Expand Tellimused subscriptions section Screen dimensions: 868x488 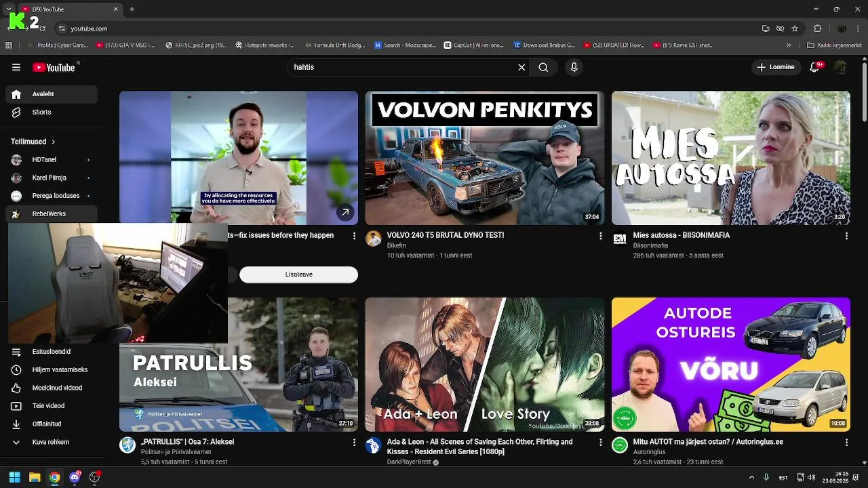point(33,142)
